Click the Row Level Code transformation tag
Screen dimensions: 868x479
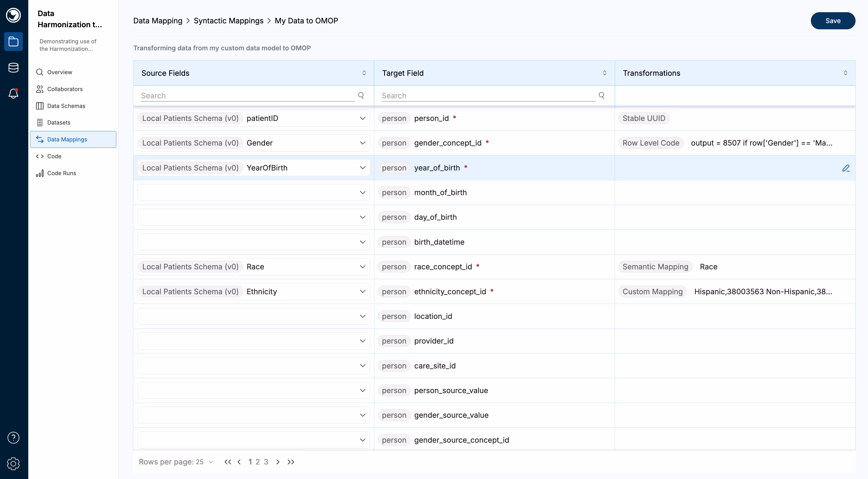click(x=651, y=143)
